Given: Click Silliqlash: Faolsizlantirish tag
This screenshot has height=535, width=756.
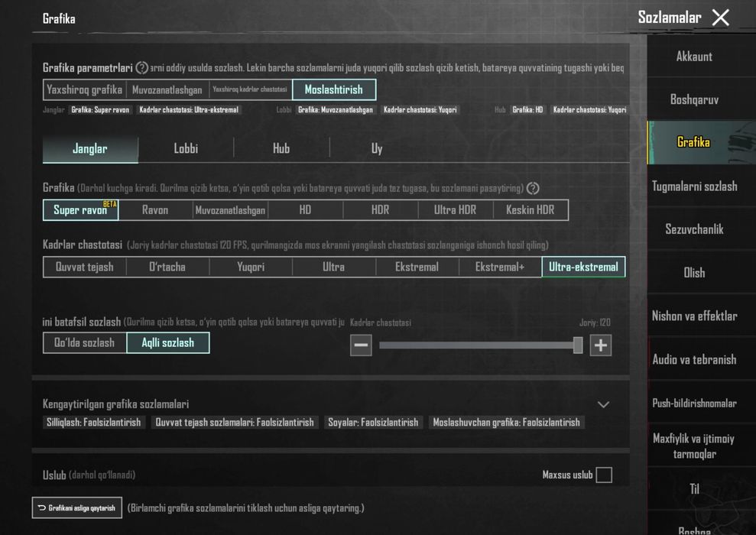Looking at the screenshot, I should pyautogui.click(x=93, y=423).
